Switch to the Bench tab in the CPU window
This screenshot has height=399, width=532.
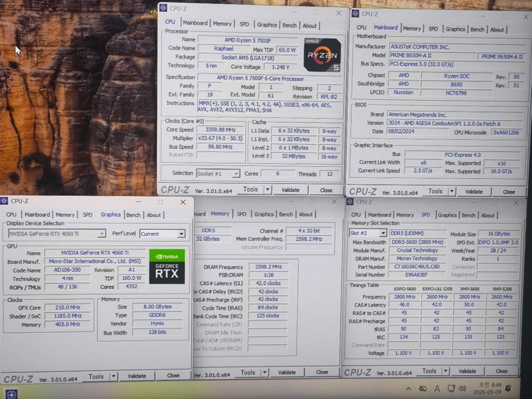[x=289, y=26]
